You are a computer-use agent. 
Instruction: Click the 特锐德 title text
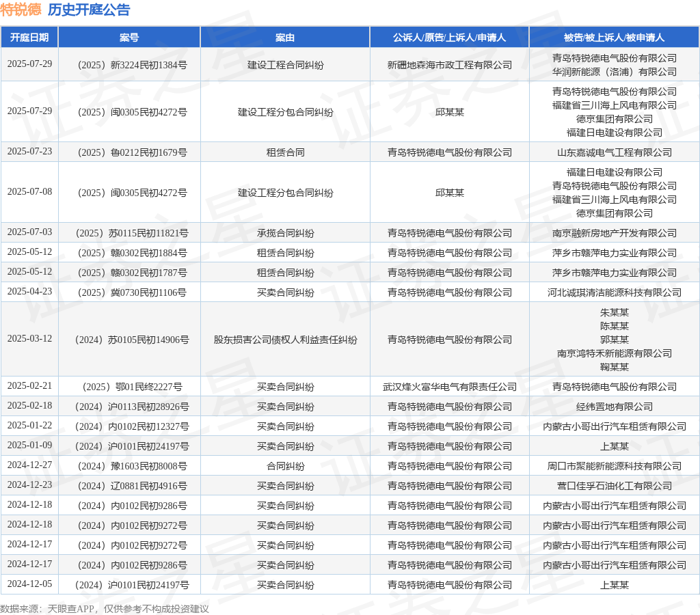click(21, 10)
